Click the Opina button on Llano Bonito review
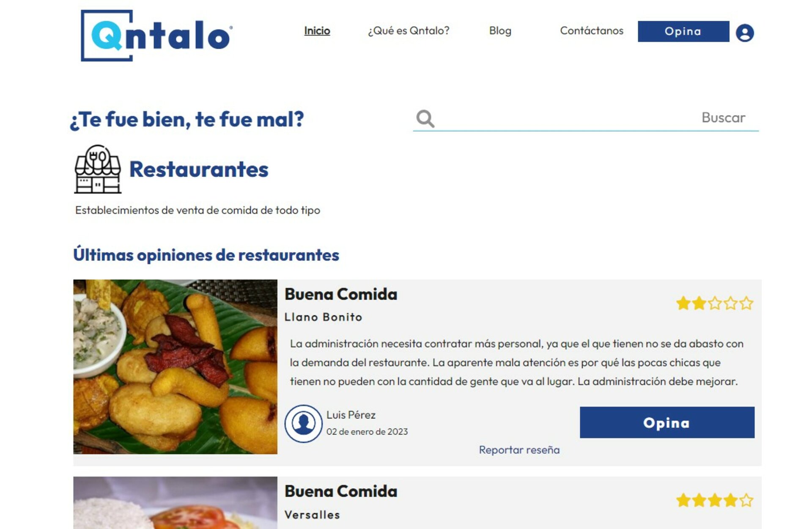The height and width of the screenshot is (529, 812). click(x=667, y=422)
